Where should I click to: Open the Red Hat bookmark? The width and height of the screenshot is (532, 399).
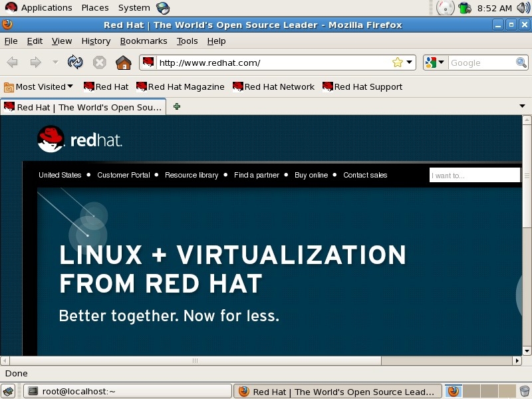[x=106, y=87]
